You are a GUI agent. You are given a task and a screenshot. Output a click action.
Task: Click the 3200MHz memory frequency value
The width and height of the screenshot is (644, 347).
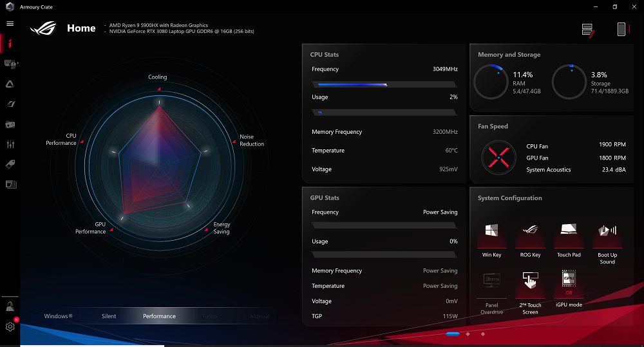(445, 132)
